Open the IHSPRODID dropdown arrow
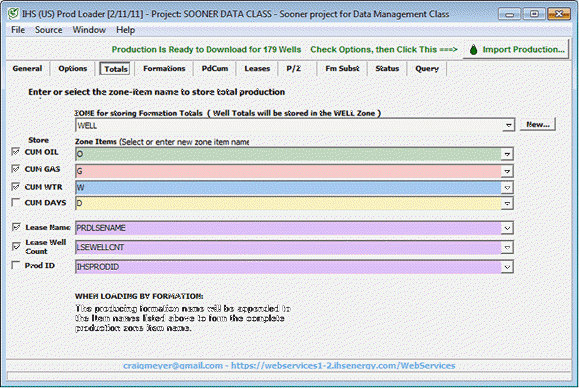This screenshot has height=388, width=579. (x=507, y=267)
